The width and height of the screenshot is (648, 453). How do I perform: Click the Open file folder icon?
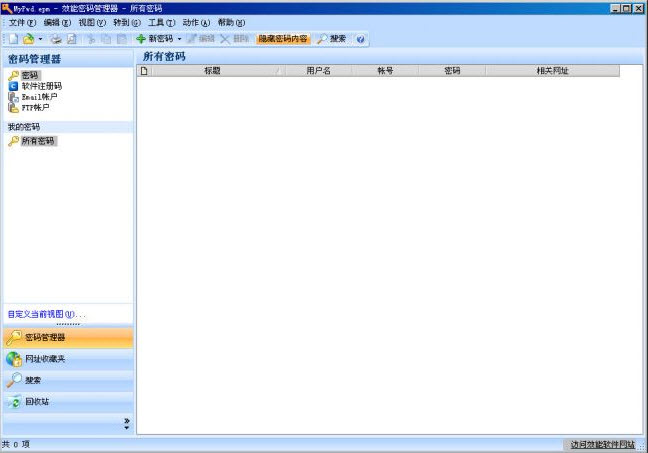pyautogui.click(x=29, y=39)
